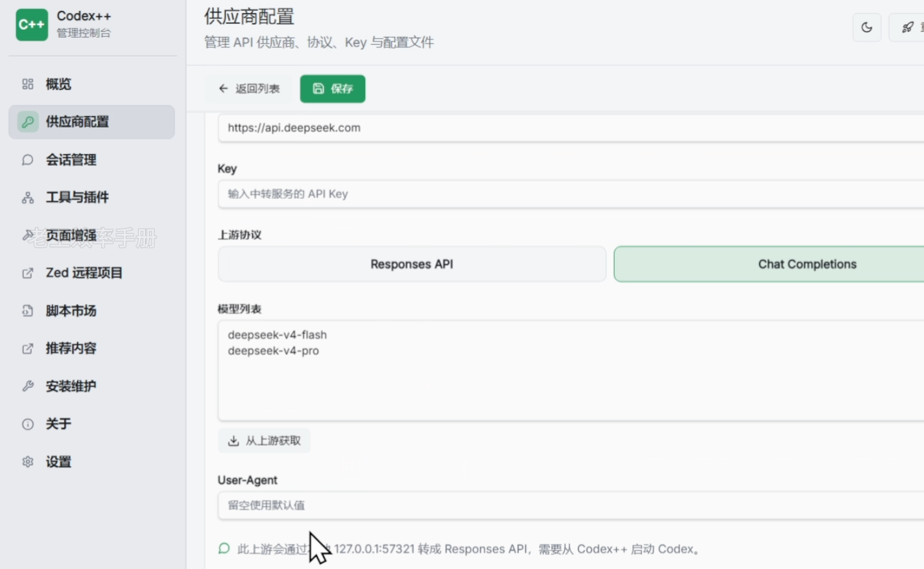Focus the Key input field
The width and height of the screenshot is (924, 569).
pos(571,194)
